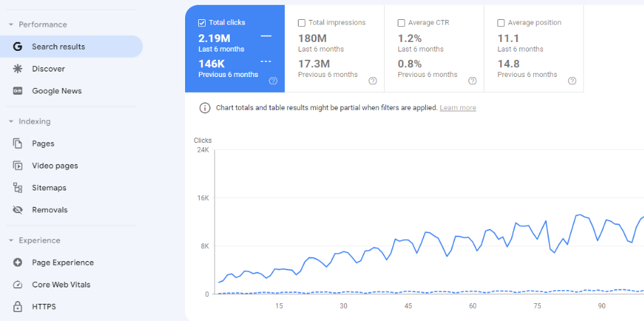The width and height of the screenshot is (644, 321).
Task: Click the Google News icon in sidebar
Action: pyautogui.click(x=18, y=91)
